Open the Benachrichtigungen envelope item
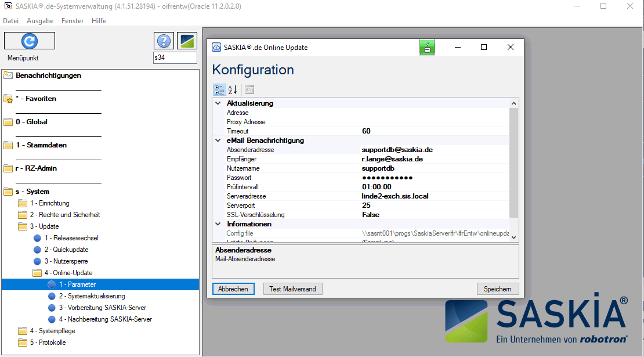644x357 pixels. pos(48,75)
